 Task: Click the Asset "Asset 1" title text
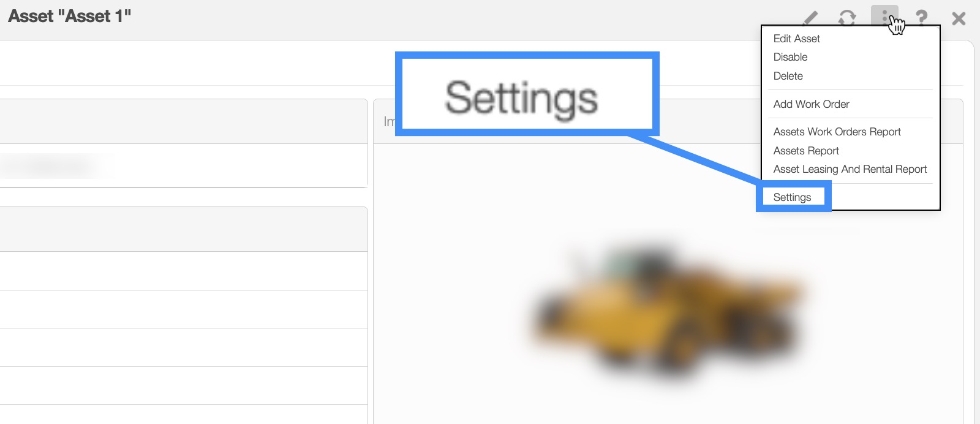click(70, 16)
